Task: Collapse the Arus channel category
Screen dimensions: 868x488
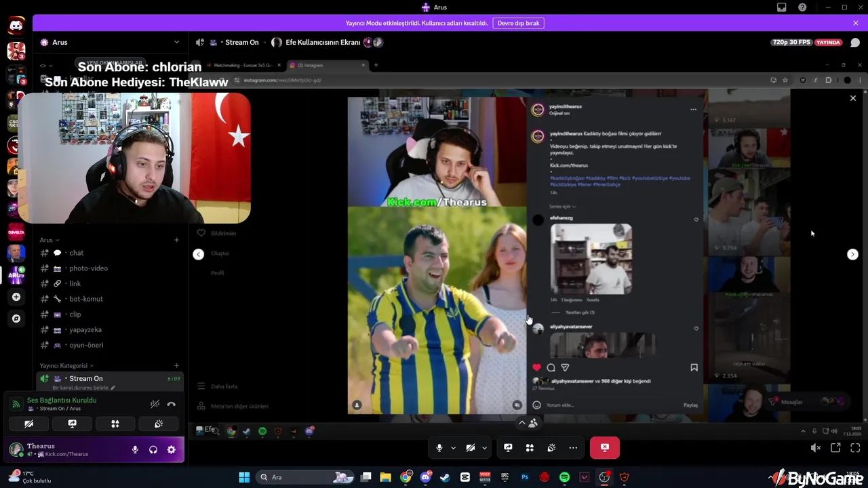Action: [x=49, y=240]
